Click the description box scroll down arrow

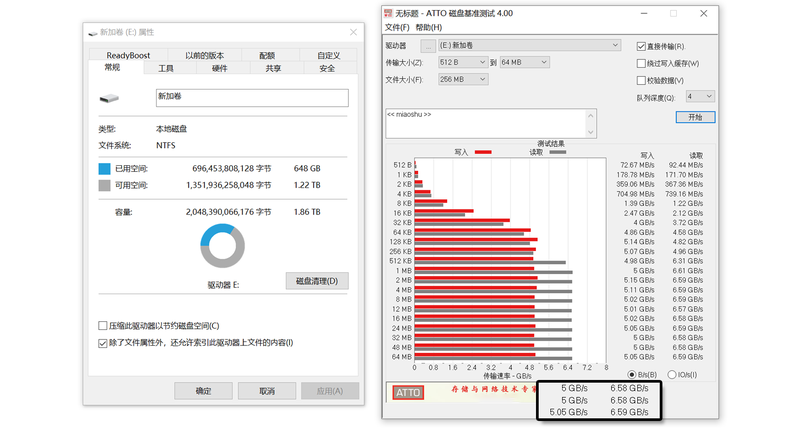[x=590, y=132]
